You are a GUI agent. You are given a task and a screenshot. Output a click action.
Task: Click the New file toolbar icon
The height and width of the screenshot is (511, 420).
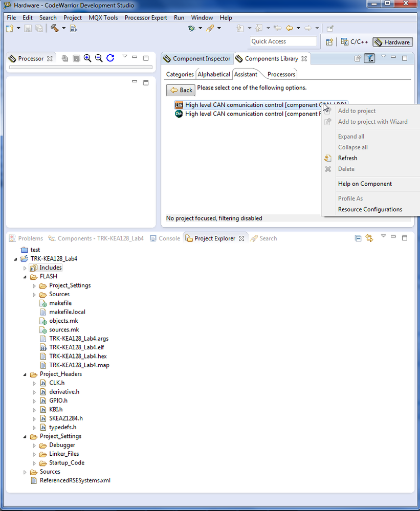tap(10, 28)
